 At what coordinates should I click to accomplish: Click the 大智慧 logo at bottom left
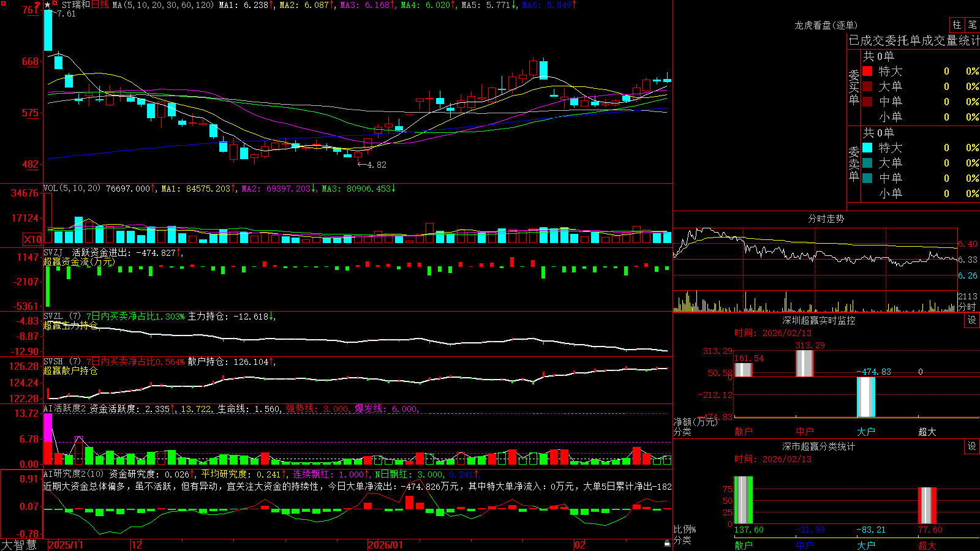(x=20, y=544)
